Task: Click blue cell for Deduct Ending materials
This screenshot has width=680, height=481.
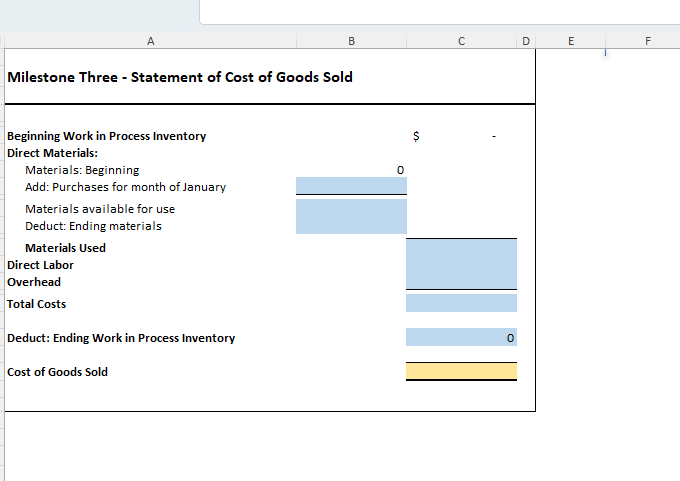Action: point(351,226)
